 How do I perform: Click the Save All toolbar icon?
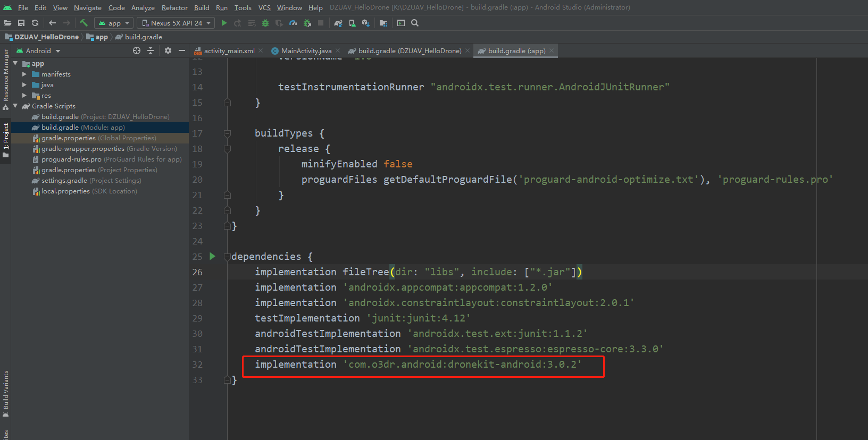pyautogui.click(x=21, y=23)
